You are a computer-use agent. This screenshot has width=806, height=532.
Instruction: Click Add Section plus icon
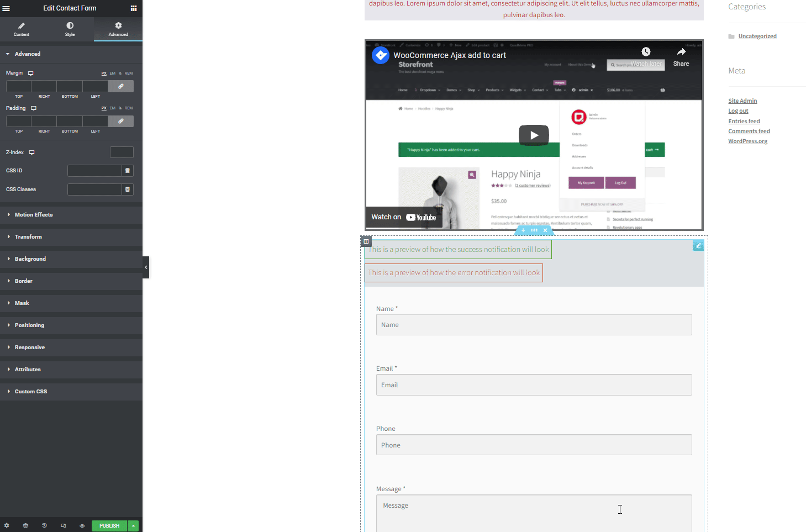(x=523, y=230)
